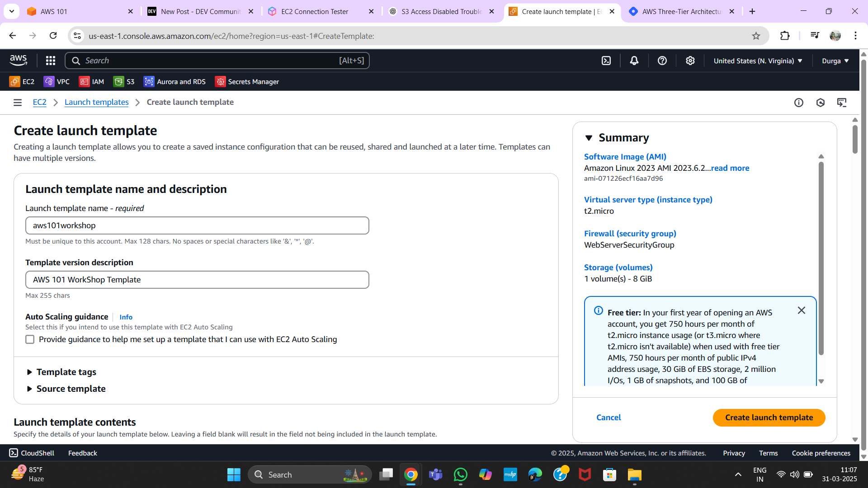The height and width of the screenshot is (488, 868).
Task: Open the VPC favorite shortcut
Action: coord(57,81)
